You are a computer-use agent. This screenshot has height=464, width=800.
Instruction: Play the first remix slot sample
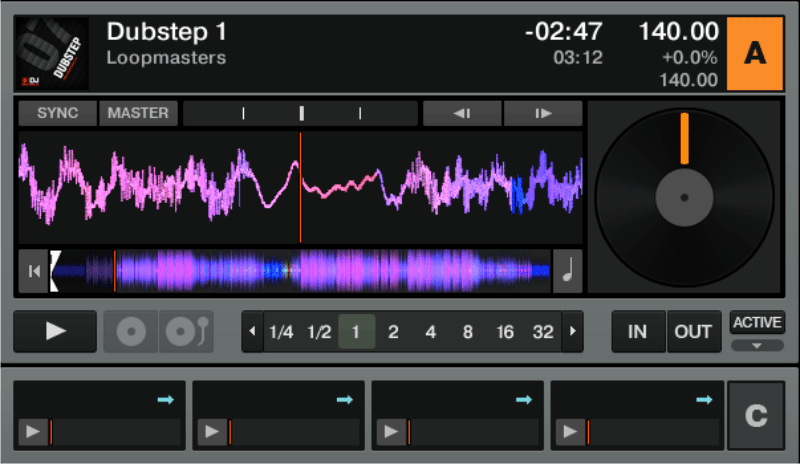33,432
